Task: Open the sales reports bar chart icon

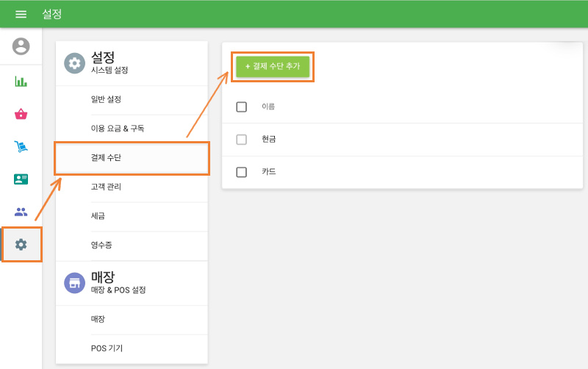Action: [x=21, y=82]
